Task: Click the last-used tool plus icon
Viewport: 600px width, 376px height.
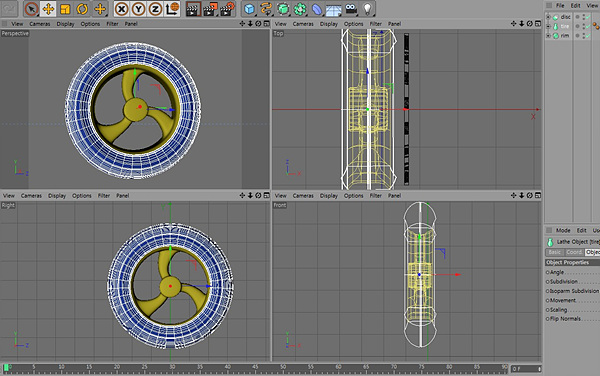Action: coord(99,9)
